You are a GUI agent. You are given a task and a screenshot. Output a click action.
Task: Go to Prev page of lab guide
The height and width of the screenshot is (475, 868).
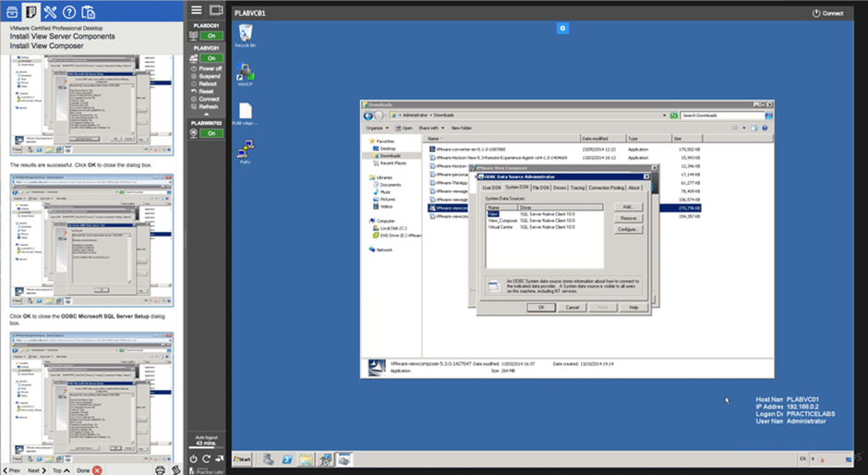tap(12, 470)
